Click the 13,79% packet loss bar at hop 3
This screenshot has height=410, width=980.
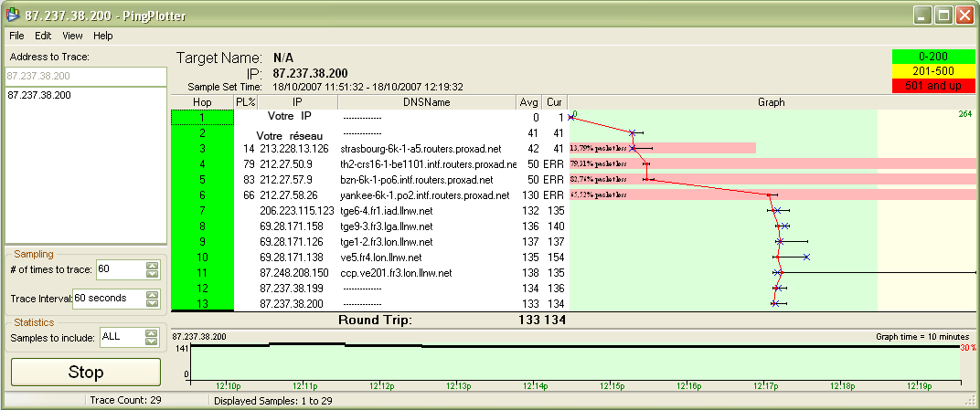pyautogui.click(x=663, y=148)
